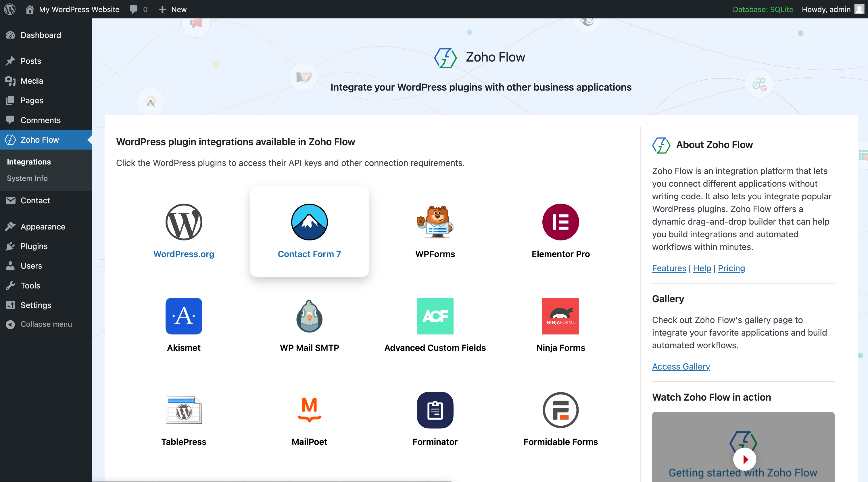This screenshot has width=868, height=482.
Task: Click the About Zoho Flow logo icon
Action: click(661, 145)
